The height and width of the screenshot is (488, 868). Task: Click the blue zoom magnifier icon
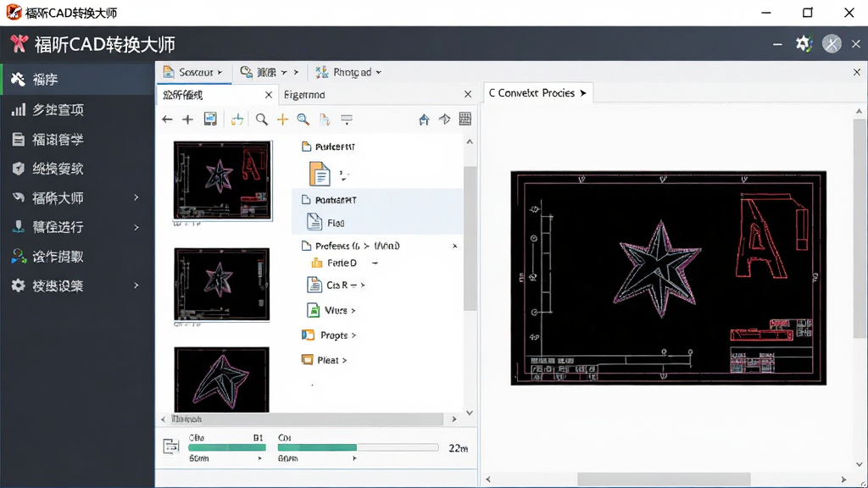tap(303, 119)
